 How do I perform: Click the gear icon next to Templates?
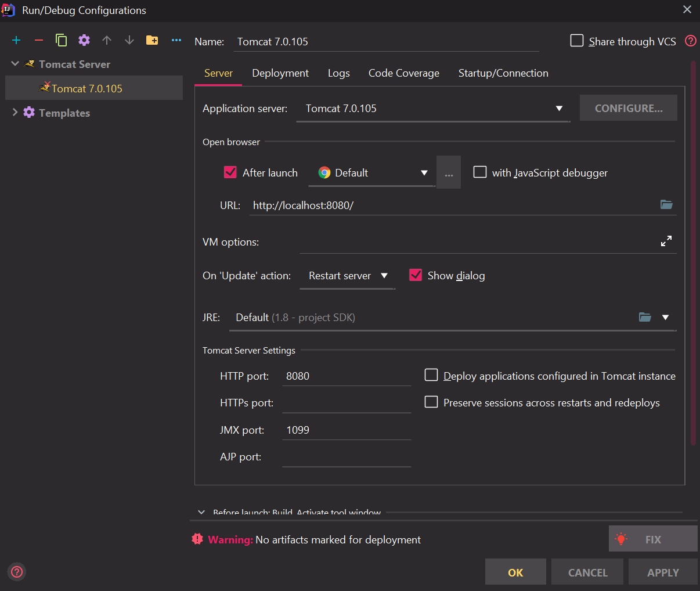[29, 112]
